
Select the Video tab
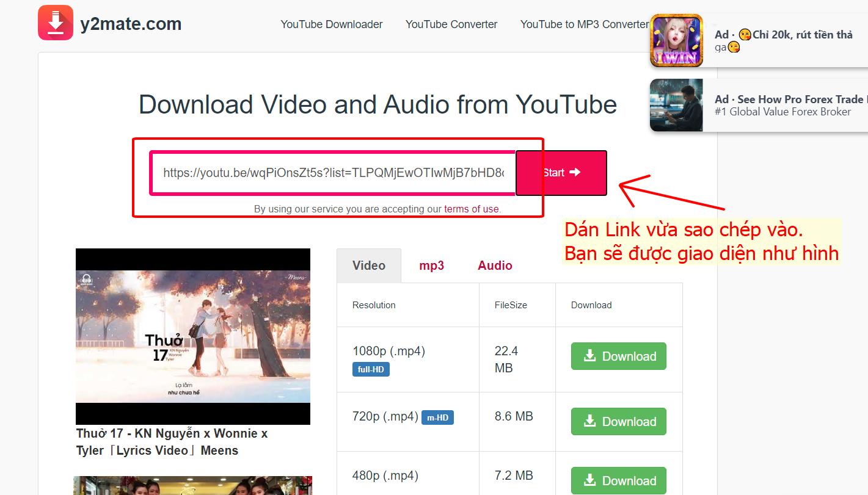click(369, 266)
